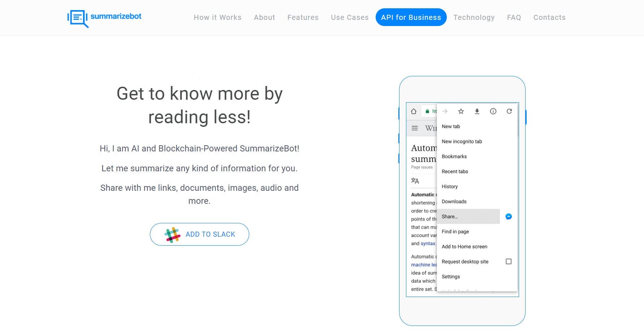Check the Request desktop site checkbox
The image size is (644, 331).
pos(509,261)
